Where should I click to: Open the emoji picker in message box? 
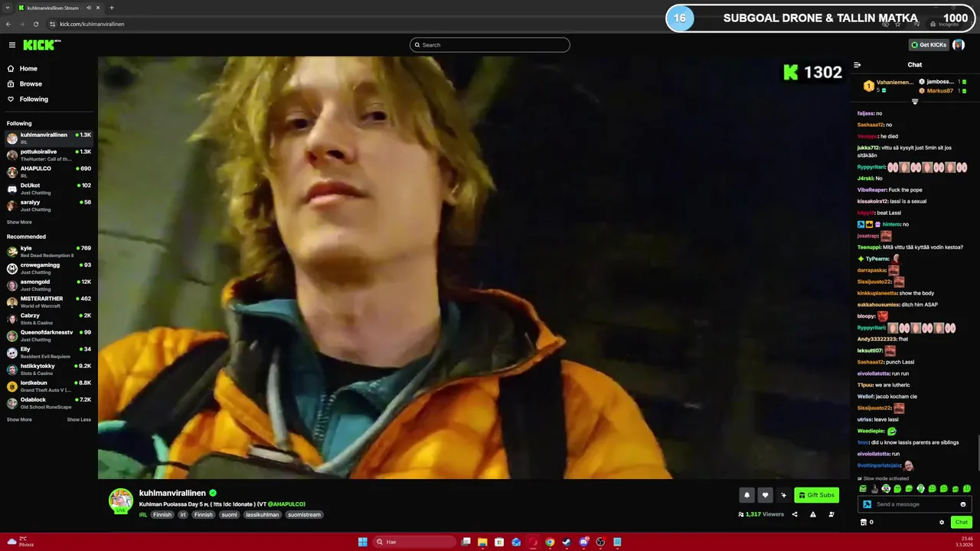pos(963,504)
